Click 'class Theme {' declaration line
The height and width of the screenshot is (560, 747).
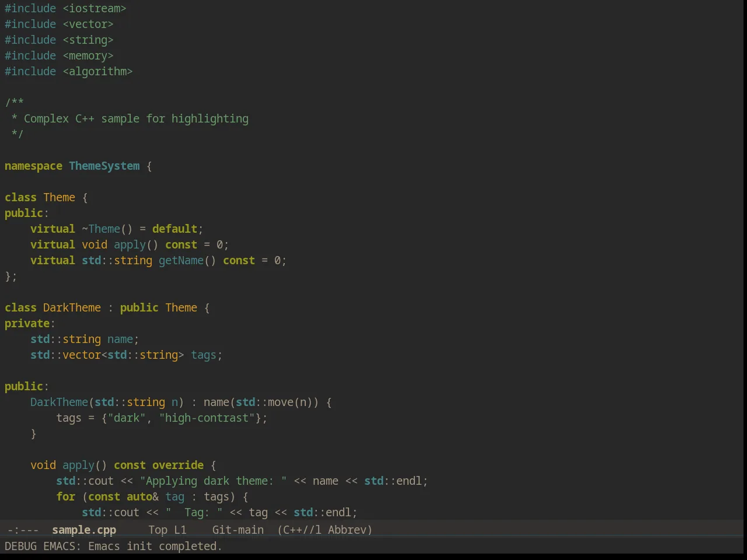click(x=46, y=197)
